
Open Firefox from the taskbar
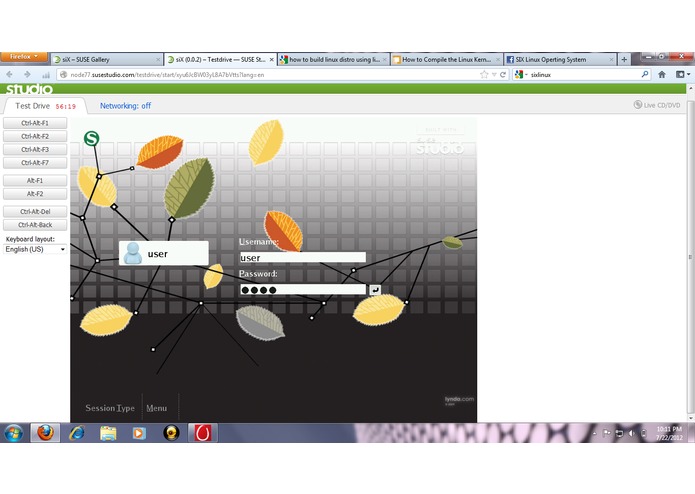45,433
